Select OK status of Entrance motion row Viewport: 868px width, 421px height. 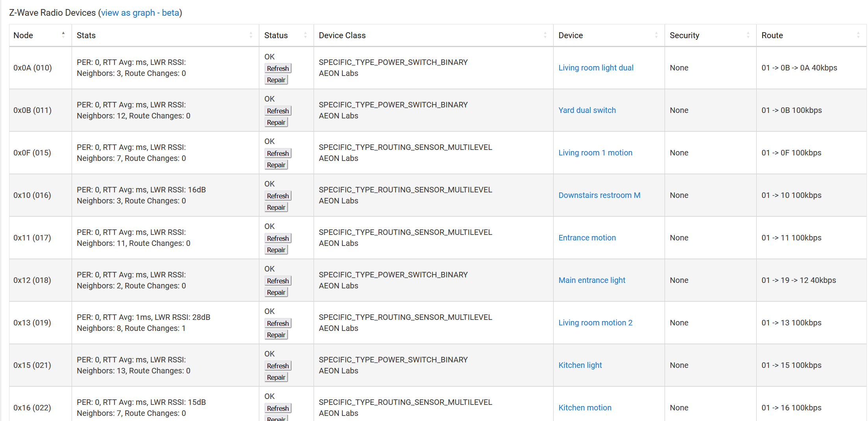pos(270,226)
